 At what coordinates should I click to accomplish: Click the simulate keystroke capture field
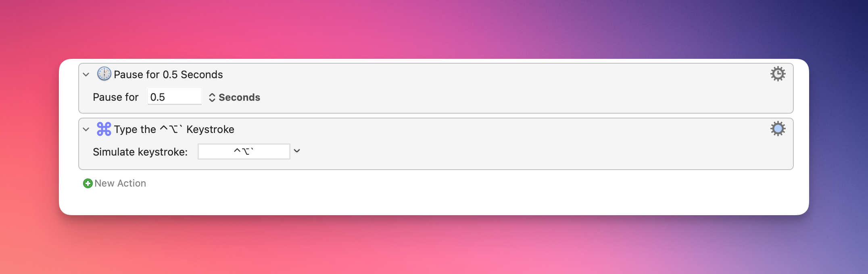tap(244, 152)
